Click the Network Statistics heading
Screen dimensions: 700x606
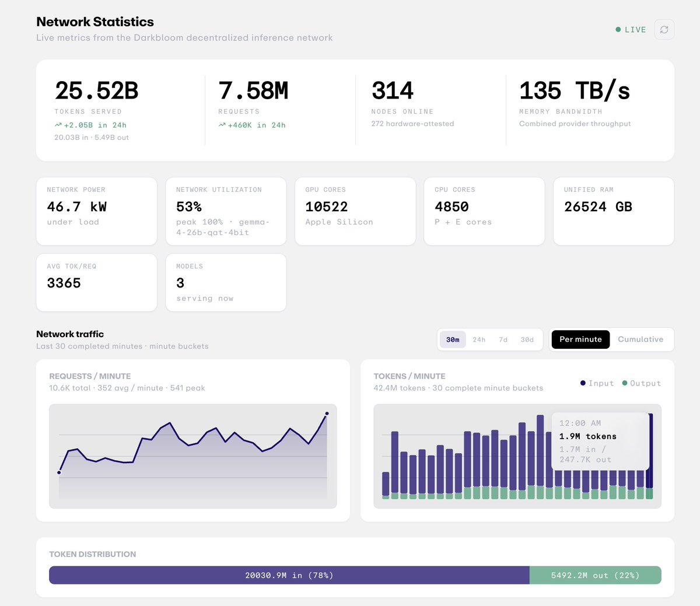click(95, 22)
